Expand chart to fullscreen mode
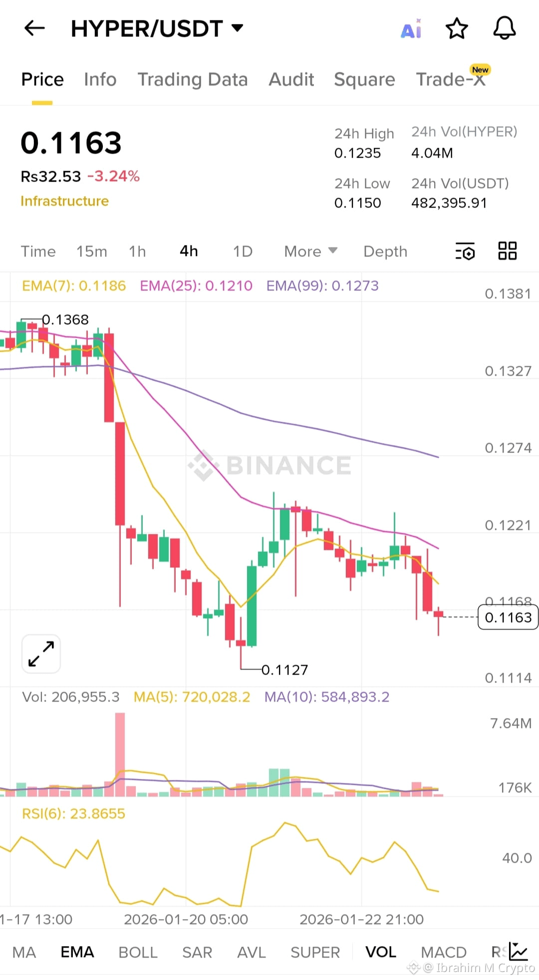Screen dimensions: 539x980 [x=40, y=654]
